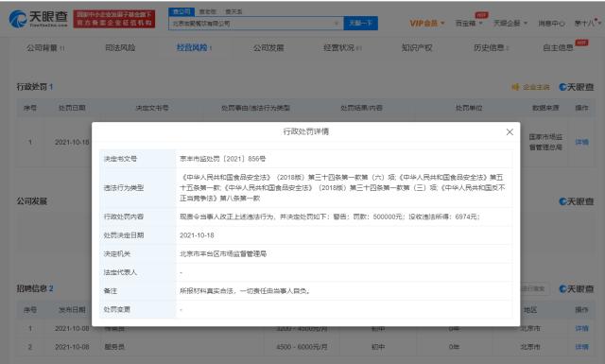Image resolution: width=605 pixels, height=364 pixels.
Task: Click 北京市丰台区市场监督管理局
Action: [x=223, y=253]
